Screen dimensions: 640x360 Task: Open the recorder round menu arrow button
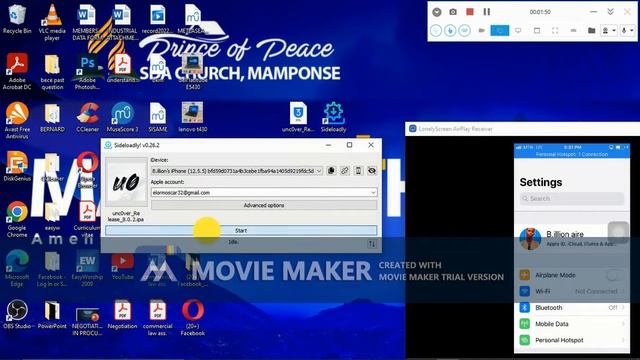[437, 12]
